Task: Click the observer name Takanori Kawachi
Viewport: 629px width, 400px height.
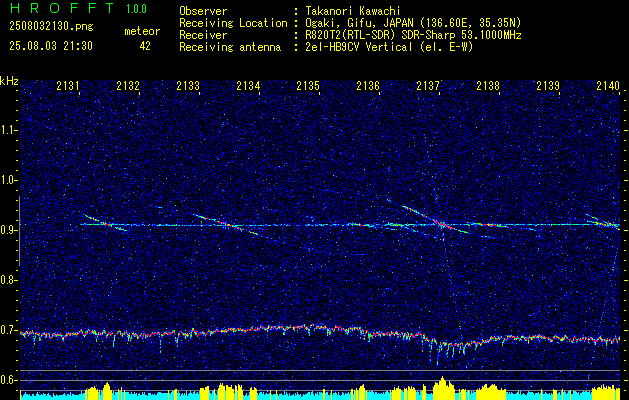Action: [x=351, y=11]
